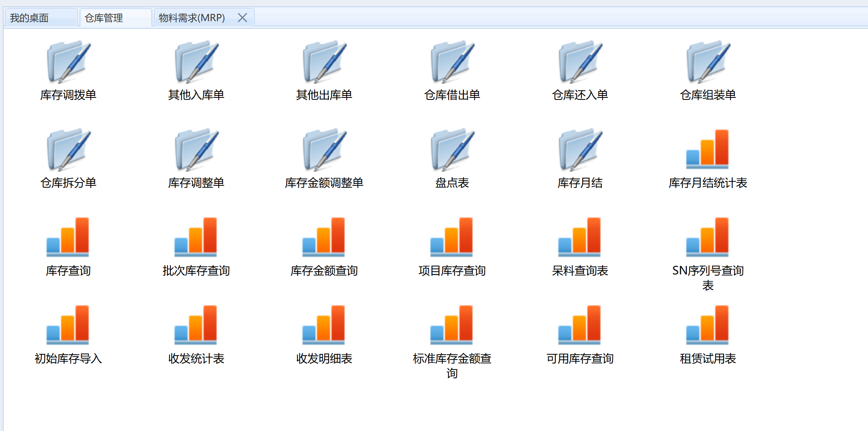This screenshot has width=868, height=431.
Task: Open the 仓库拆分单 icon
Action: click(x=68, y=150)
